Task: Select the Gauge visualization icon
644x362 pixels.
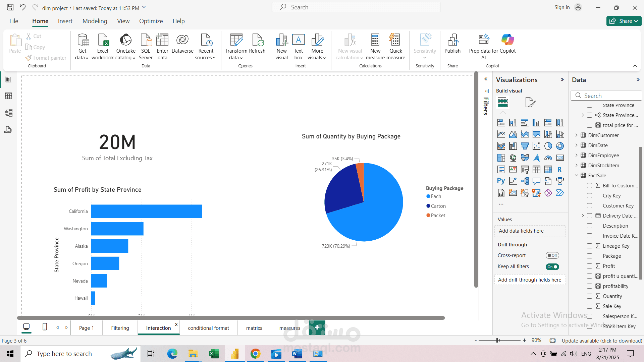Action: [548, 158]
